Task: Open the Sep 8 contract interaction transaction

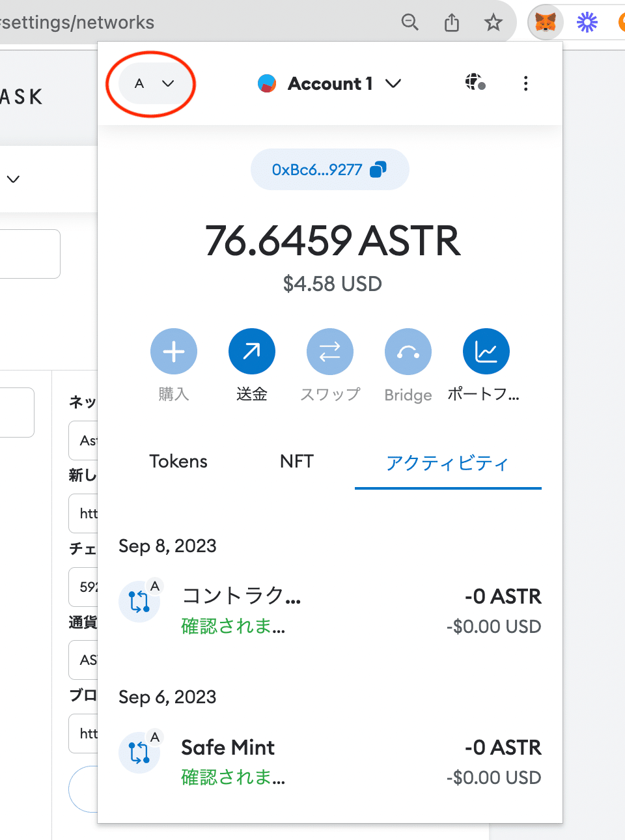Action: click(x=330, y=610)
